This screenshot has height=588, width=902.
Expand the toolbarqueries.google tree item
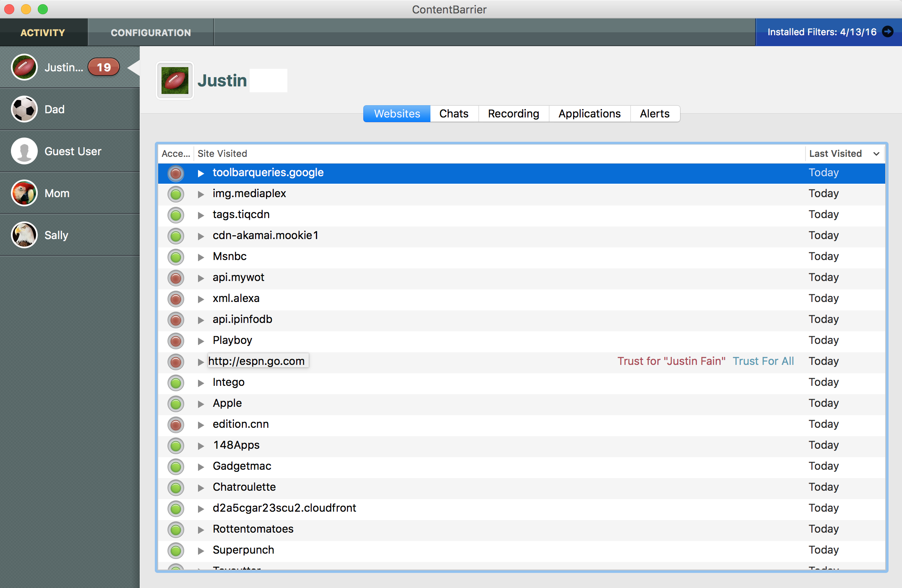201,172
